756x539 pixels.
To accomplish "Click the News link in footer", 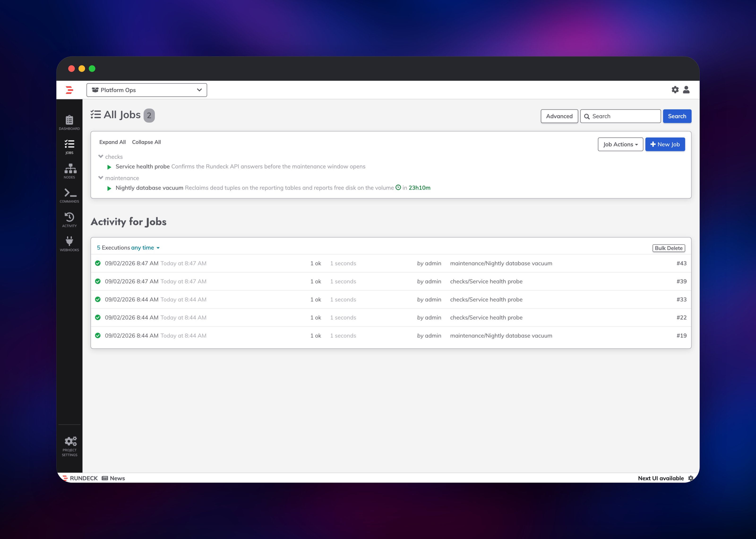I will pos(117,478).
